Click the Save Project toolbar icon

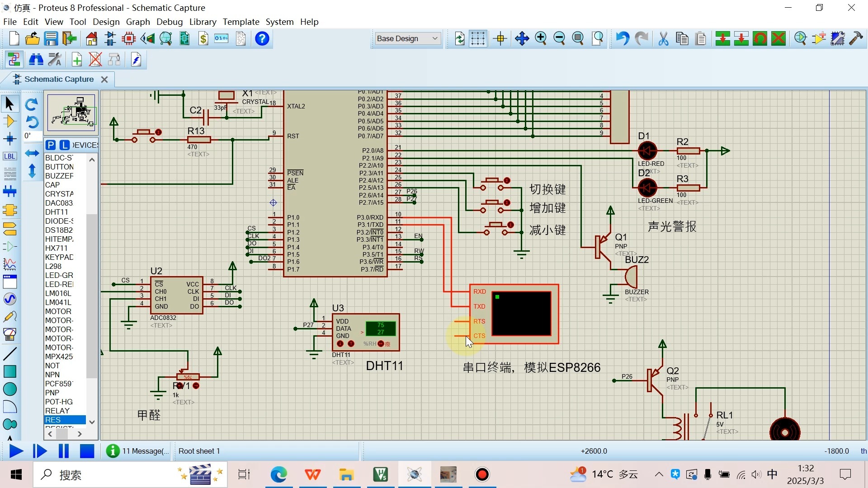pyautogui.click(x=51, y=39)
